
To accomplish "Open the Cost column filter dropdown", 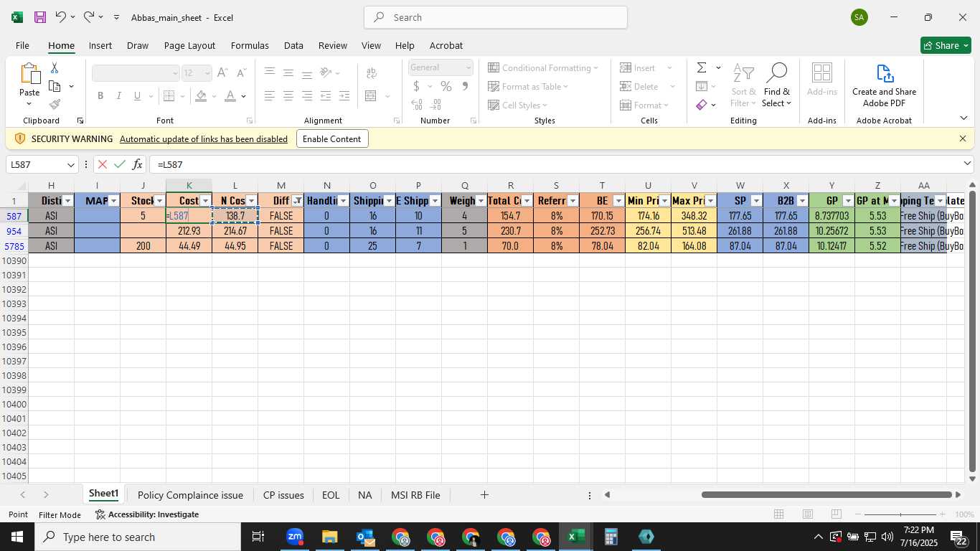I will [x=205, y=201].
